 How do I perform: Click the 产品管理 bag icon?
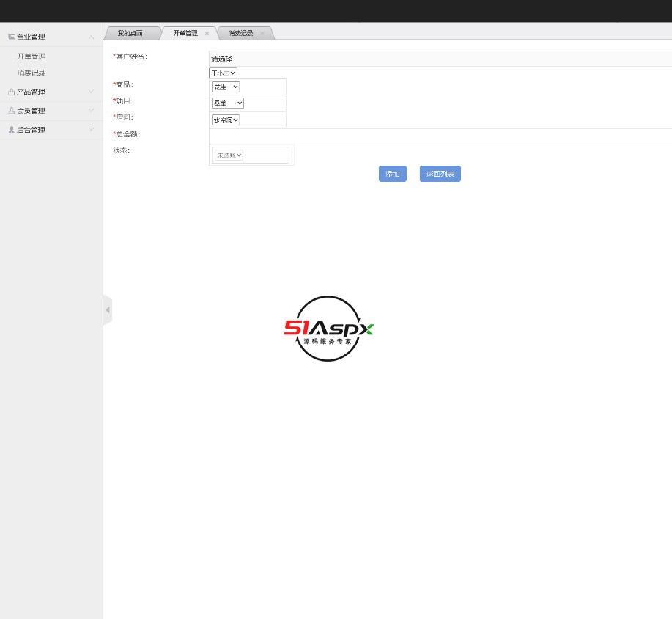tap(12, 92)
